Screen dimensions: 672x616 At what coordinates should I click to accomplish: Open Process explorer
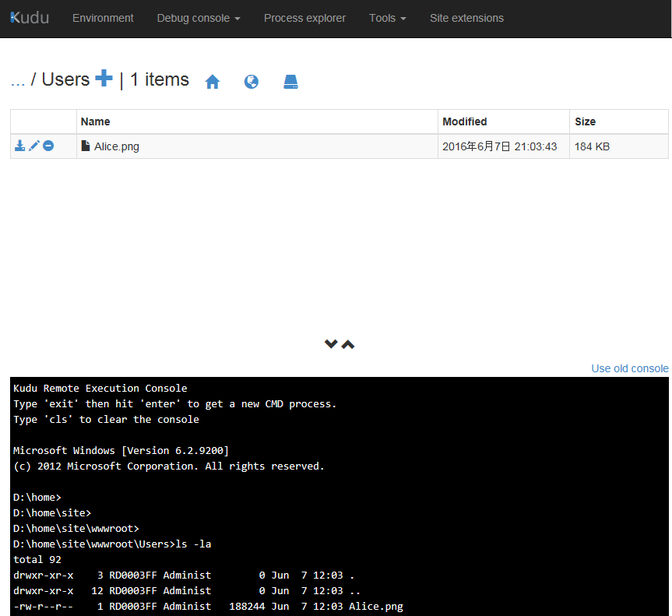click(x=304, y=18)
